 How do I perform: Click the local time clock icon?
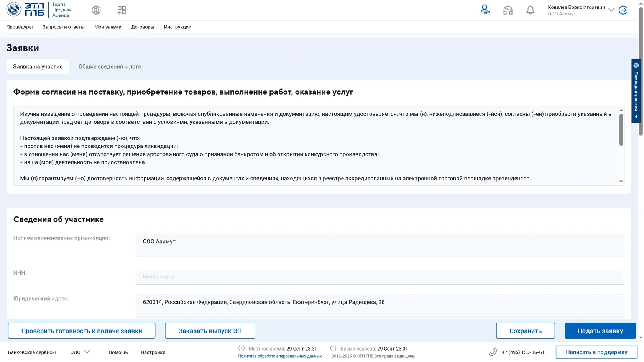[242, 349]
